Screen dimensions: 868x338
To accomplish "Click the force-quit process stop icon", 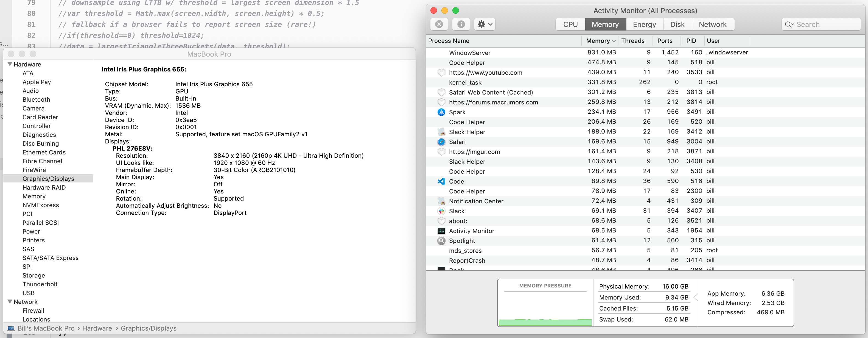I will click(x=439, y=24).
